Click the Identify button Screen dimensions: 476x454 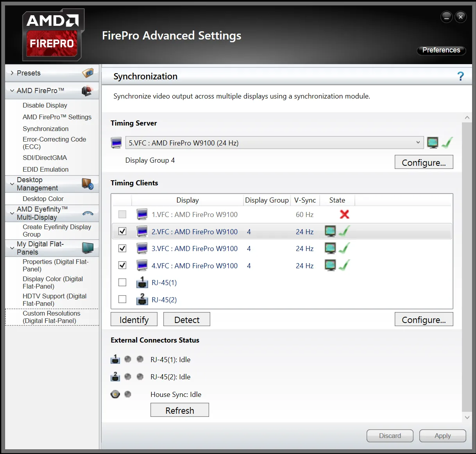(134, 319)
